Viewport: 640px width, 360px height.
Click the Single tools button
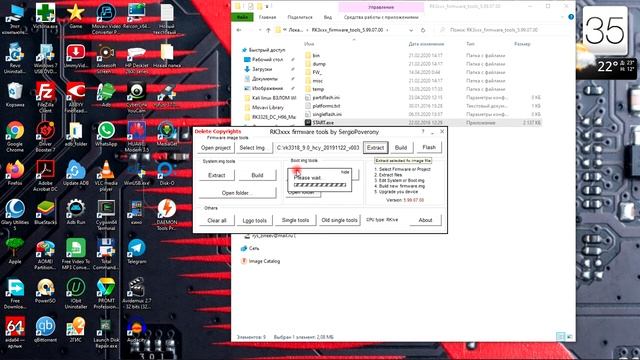pos(295,220)
